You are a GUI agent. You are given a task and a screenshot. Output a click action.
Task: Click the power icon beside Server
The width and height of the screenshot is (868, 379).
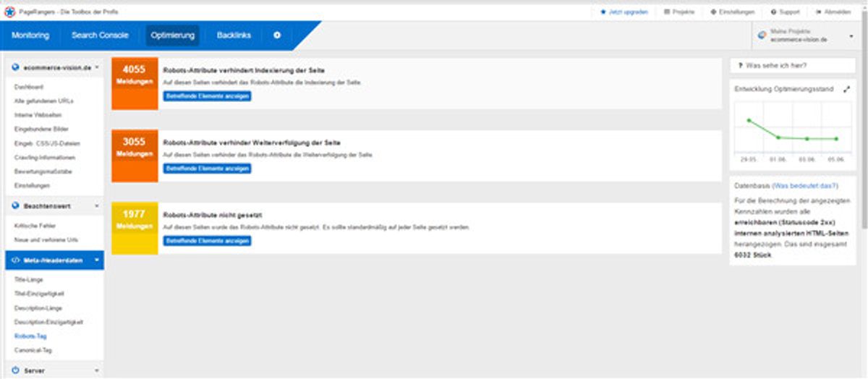tap(15, 370)
